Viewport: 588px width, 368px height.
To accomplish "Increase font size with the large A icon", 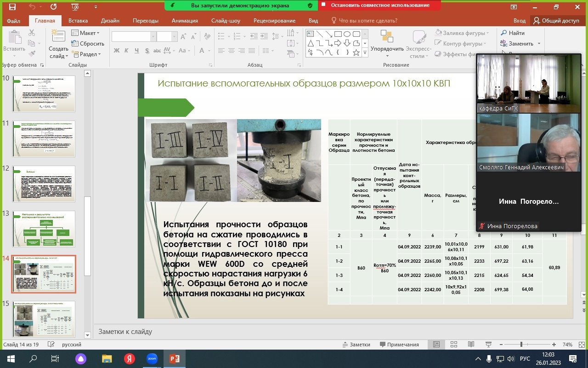I will [x=184, y=37].
